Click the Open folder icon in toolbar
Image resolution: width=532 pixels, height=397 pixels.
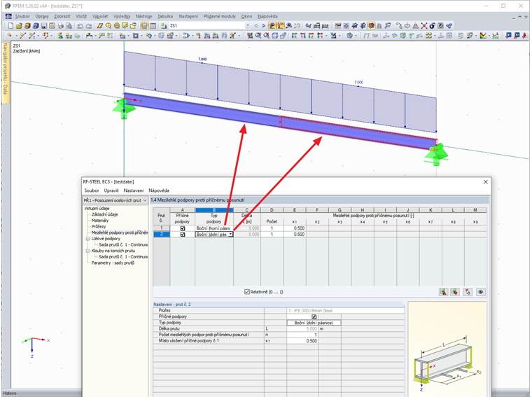tap(19, 26)
